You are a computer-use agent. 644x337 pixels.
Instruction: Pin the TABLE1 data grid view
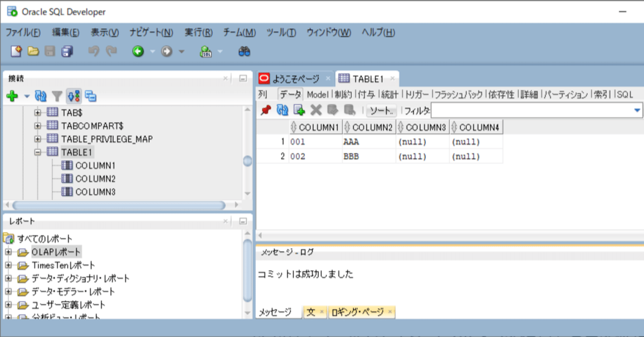click(x=265, y=111)
